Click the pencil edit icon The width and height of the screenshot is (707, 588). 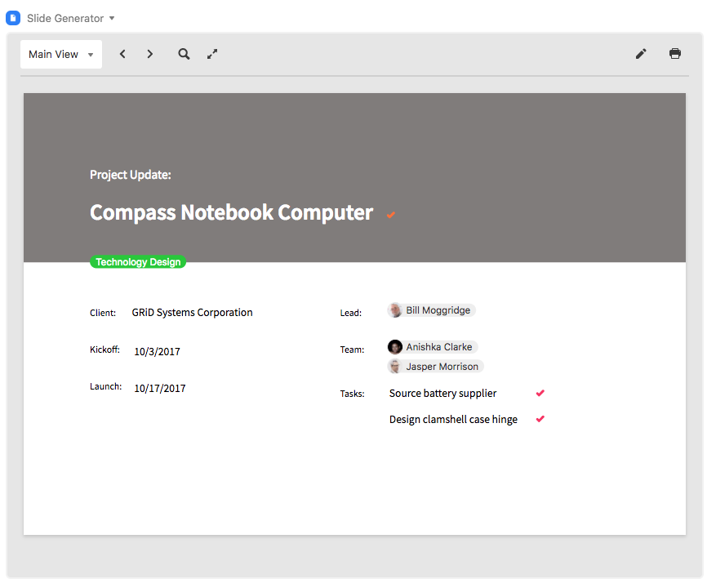[x=641, y=54]
